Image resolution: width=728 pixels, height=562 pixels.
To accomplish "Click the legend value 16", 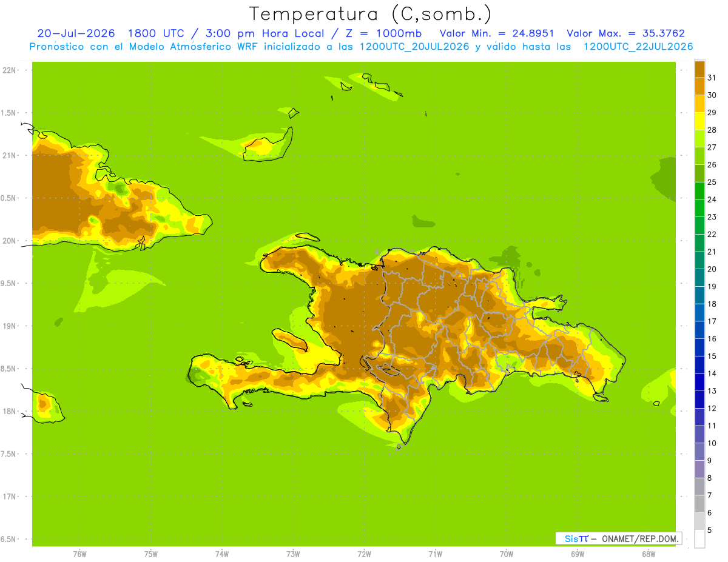I will 712,338.
